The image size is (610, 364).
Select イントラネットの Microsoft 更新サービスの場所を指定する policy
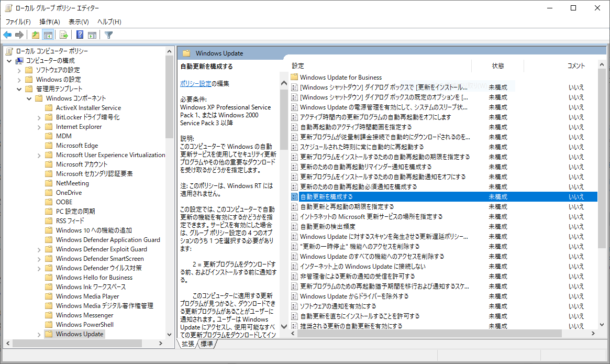point(371,216)
